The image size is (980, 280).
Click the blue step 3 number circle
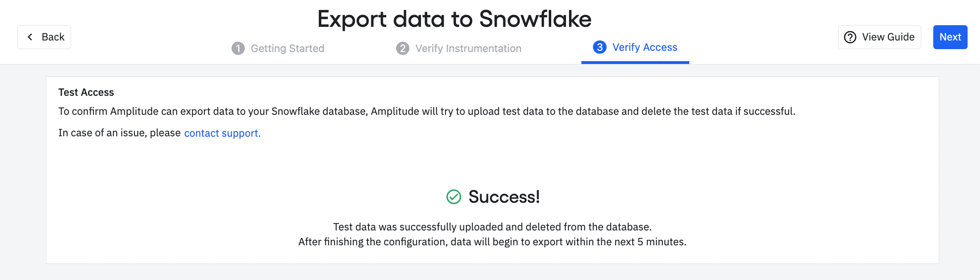(x=600, y=47)
